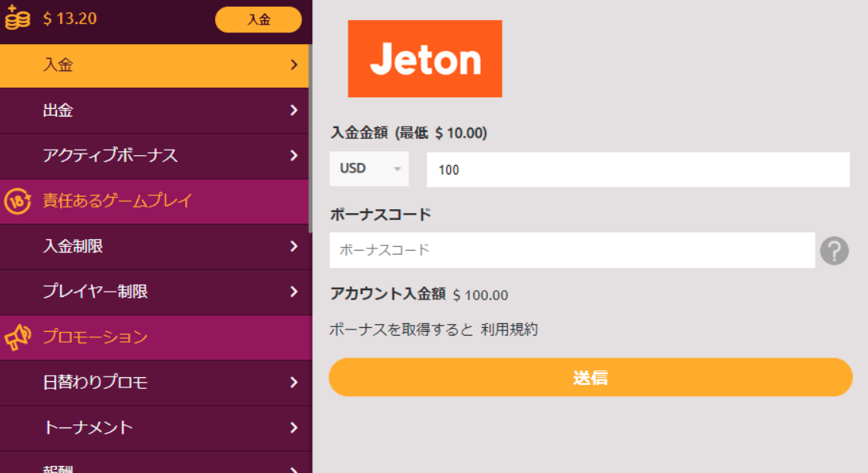This screenshot has width=868, height=473.
Task: Click the promotion megaphone icon
Action: [17, 336]
